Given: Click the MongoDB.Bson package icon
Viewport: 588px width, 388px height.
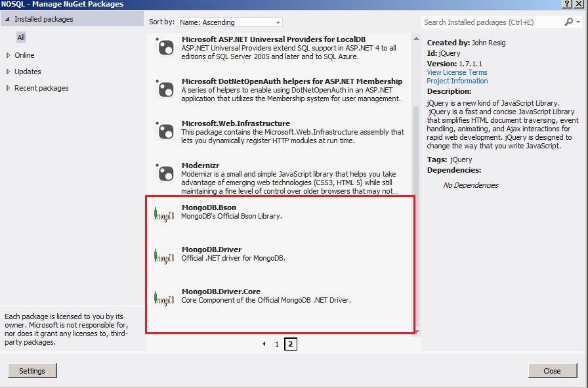Looking at the screenshot, I should tap(164, 215).
